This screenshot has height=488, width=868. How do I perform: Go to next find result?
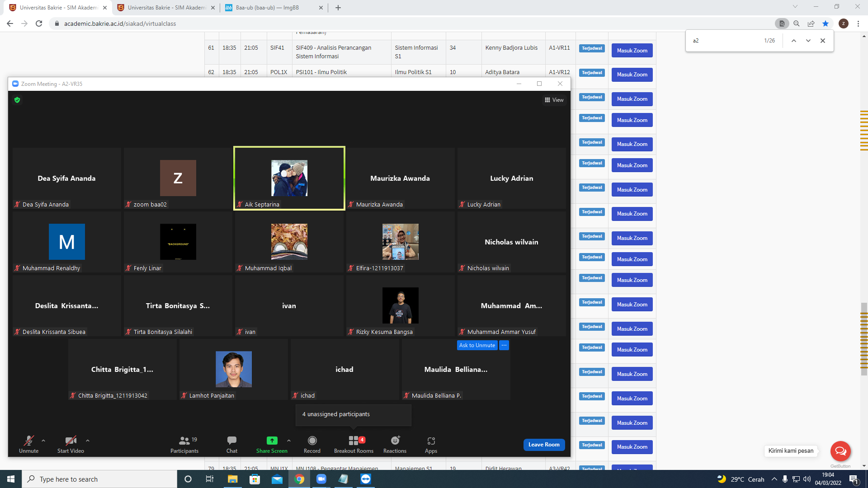click(x=808, y=41)
